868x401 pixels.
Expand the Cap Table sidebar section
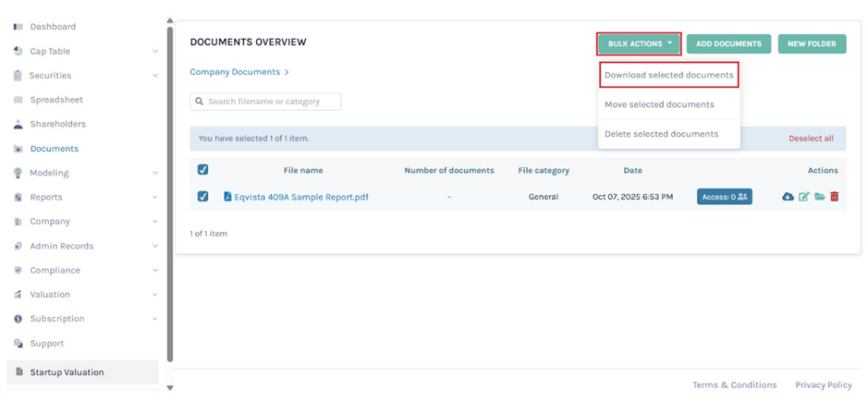(154, 52)
